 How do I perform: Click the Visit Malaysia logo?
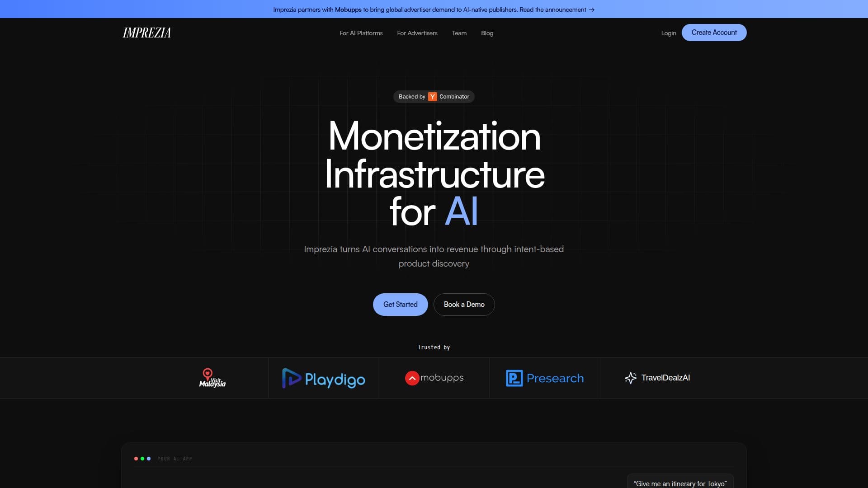click(212, 378)
